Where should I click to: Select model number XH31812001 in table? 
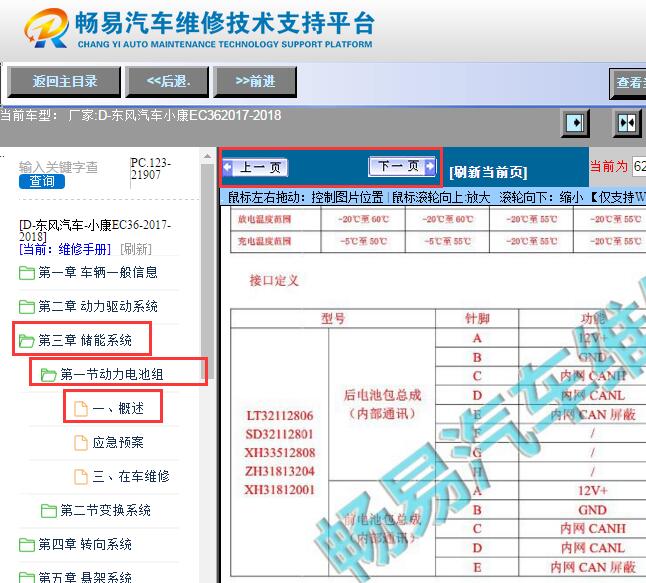tap(280, 490)
